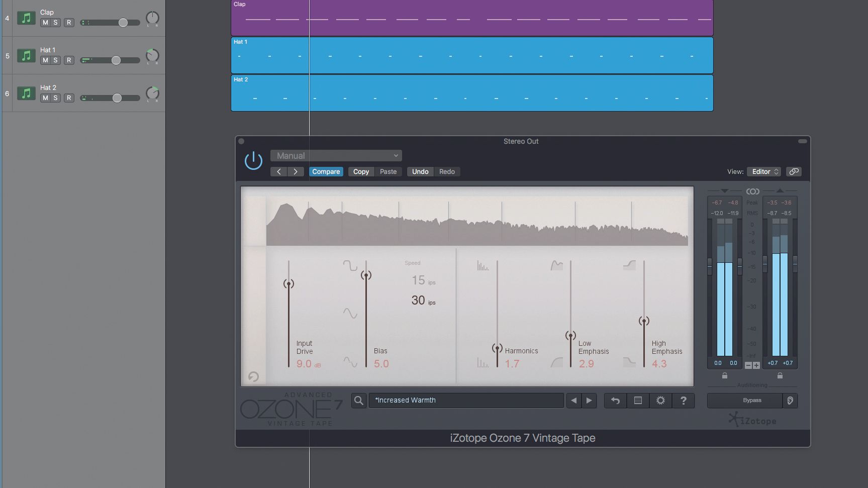This screenshot has height=488, width=868.
Task: Toggle the Ozone plugin power button
Action: pos(253,160)
